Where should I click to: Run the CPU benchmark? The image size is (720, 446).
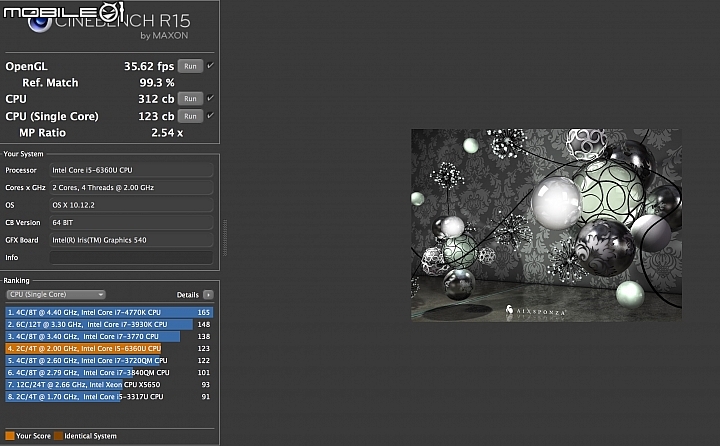click(190, 99)
